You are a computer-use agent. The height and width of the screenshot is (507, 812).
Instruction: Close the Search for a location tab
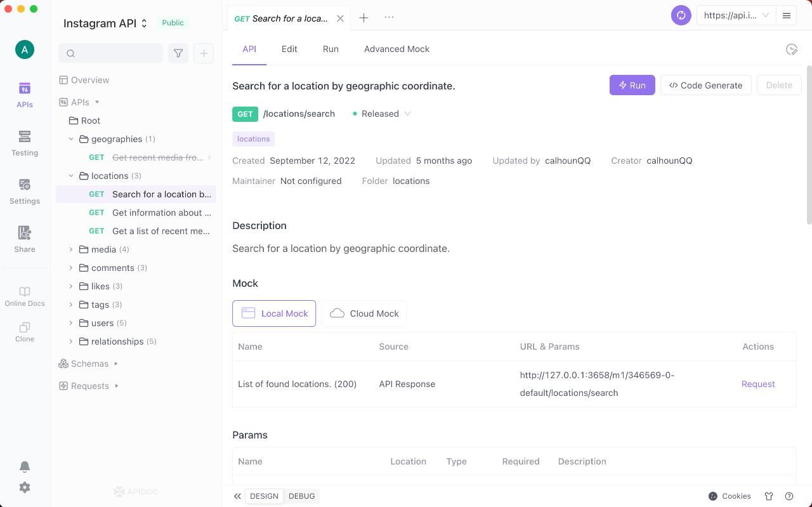pos(340,18)
